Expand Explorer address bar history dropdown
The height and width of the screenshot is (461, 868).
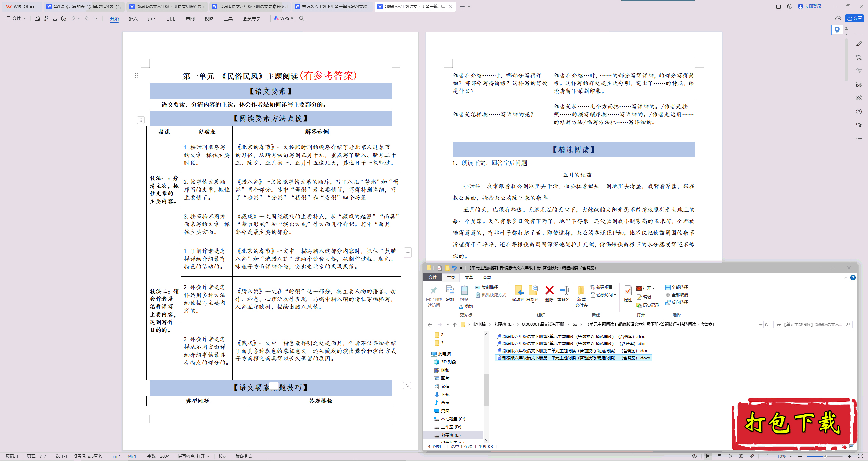760,324
